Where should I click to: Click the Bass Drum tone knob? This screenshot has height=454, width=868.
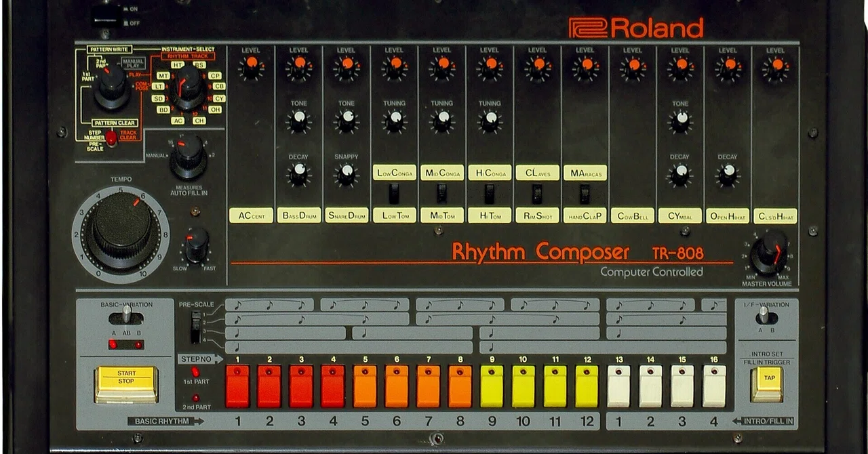click(x=298, y=121)
